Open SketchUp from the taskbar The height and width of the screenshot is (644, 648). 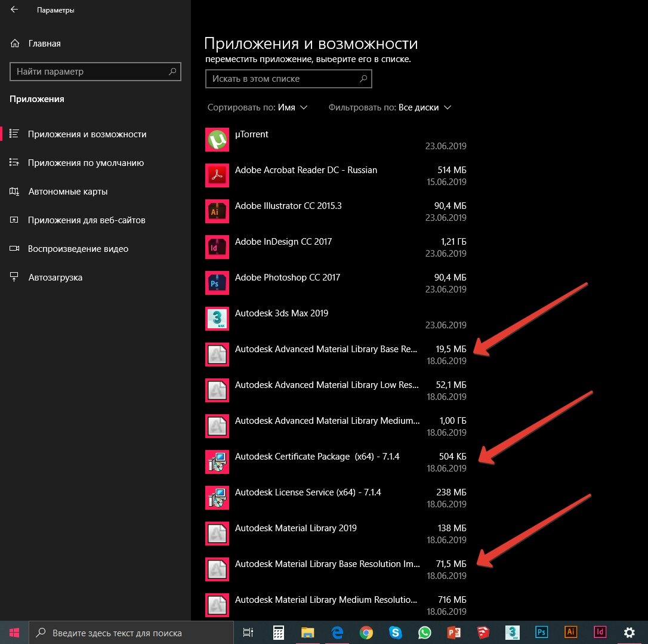click(x=483, y=633)
